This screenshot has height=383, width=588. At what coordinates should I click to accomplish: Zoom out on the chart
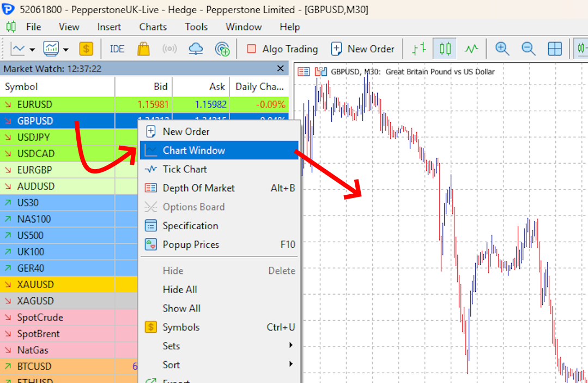[x=528, y=49]
